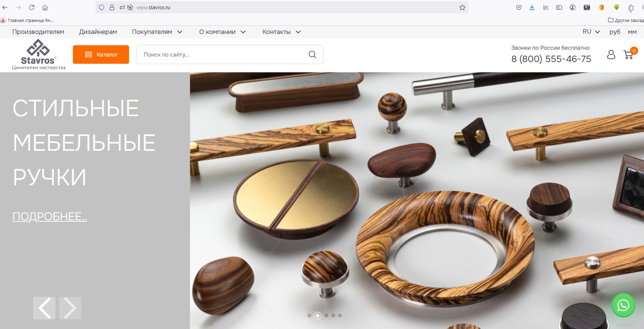The width and height of the screenshot is (644, 329).
Task: Open the browser home page icon
Action: [45, 8]
